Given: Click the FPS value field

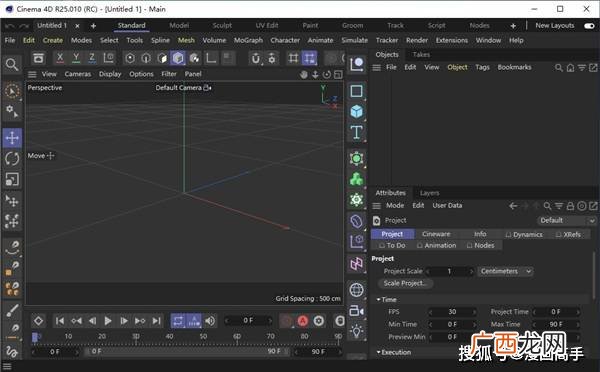Looking at the screenshot, I should pos(452,312).
